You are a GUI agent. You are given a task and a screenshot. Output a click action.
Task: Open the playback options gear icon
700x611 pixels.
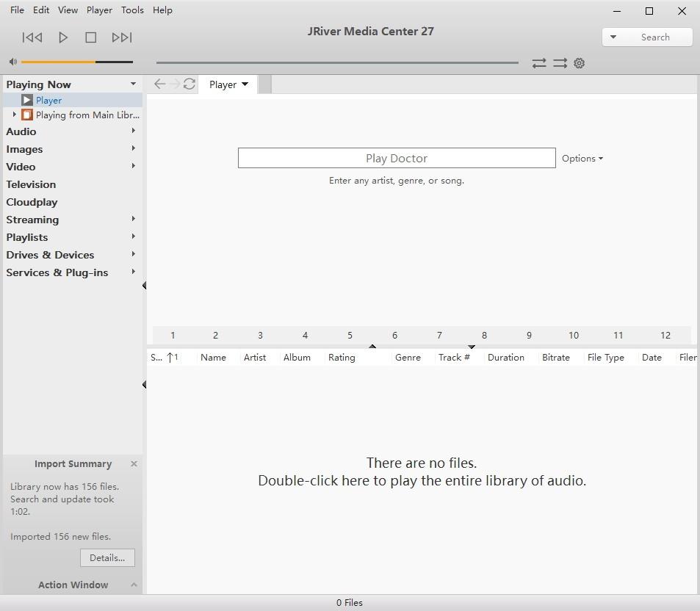(x=579, y=63)
